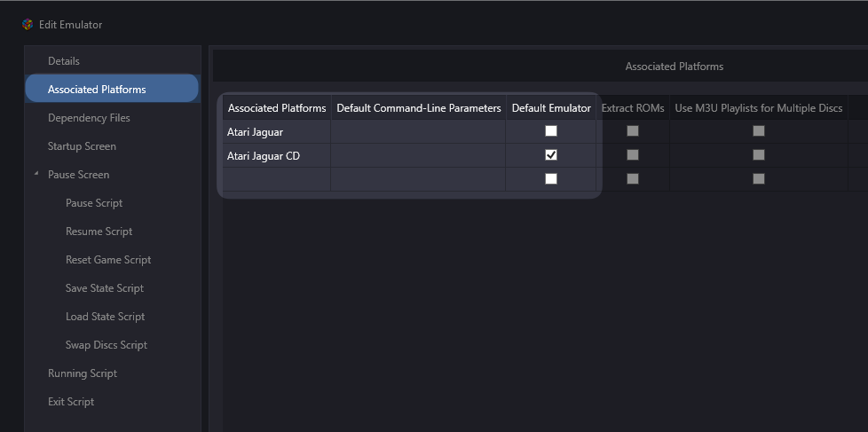The width and height of the screenshot is (868, 432).
Task: Enable Default Emulator checkbox for Atari Jaguar
Action: (551, 131)
